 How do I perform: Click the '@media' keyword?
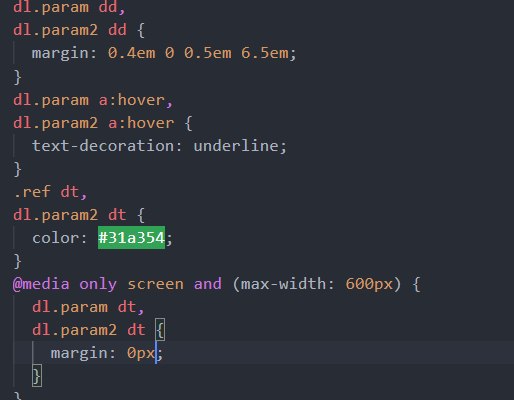(x=41, y=284)
